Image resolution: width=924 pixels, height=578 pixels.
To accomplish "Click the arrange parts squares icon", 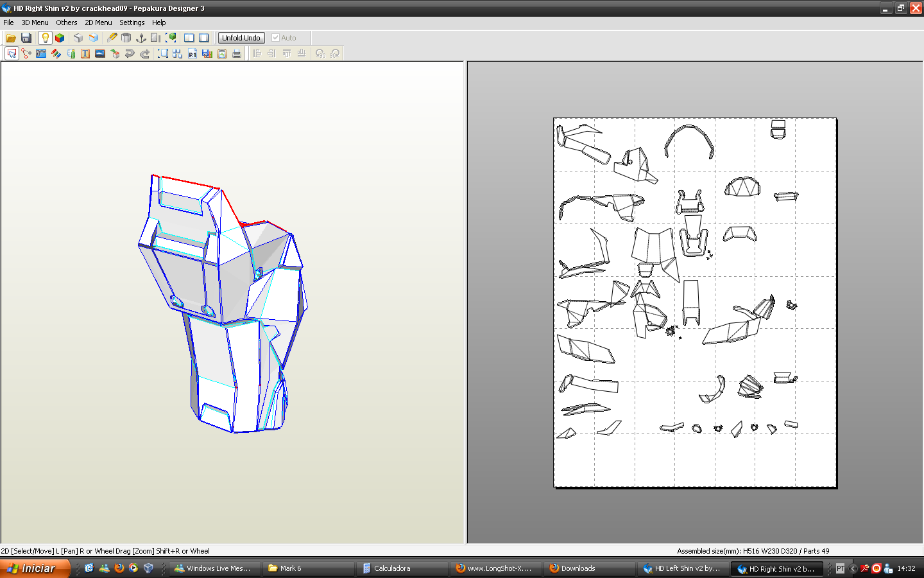I will 178,53.
